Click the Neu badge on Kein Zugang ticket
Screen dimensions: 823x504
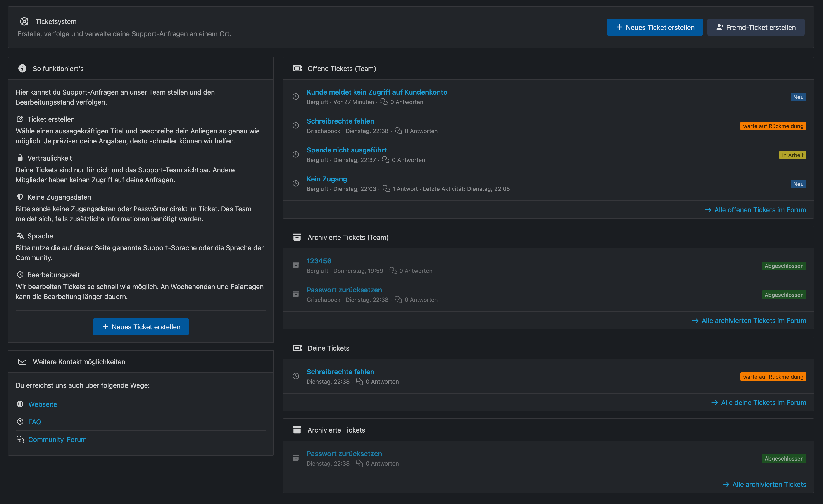point(798,184)
